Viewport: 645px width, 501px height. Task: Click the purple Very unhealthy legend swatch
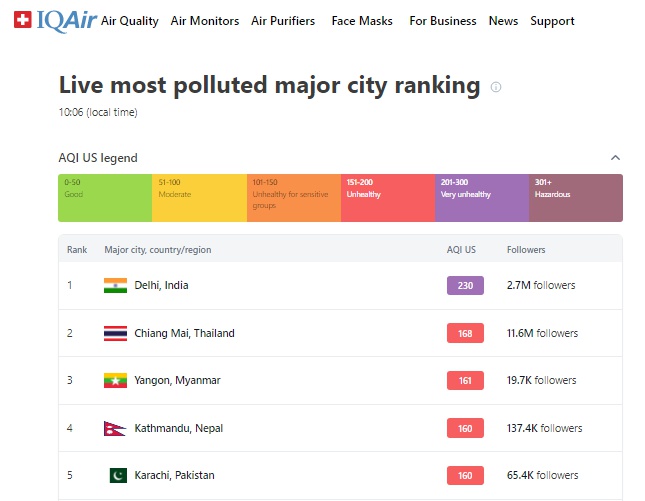point(481,198)
